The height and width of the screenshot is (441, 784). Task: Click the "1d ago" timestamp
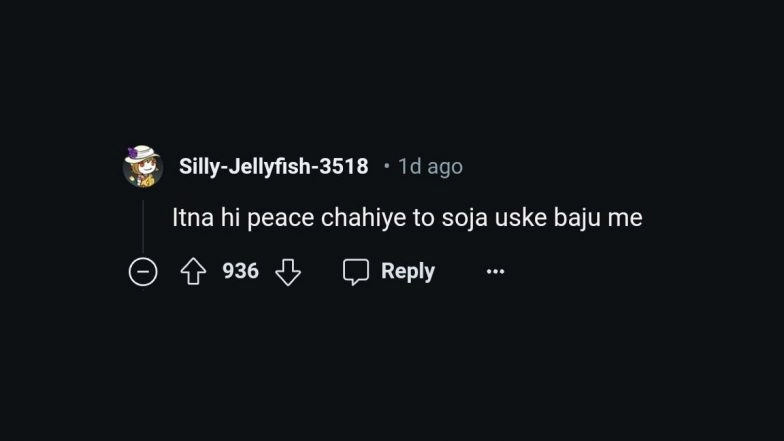[x=430, y=166]
